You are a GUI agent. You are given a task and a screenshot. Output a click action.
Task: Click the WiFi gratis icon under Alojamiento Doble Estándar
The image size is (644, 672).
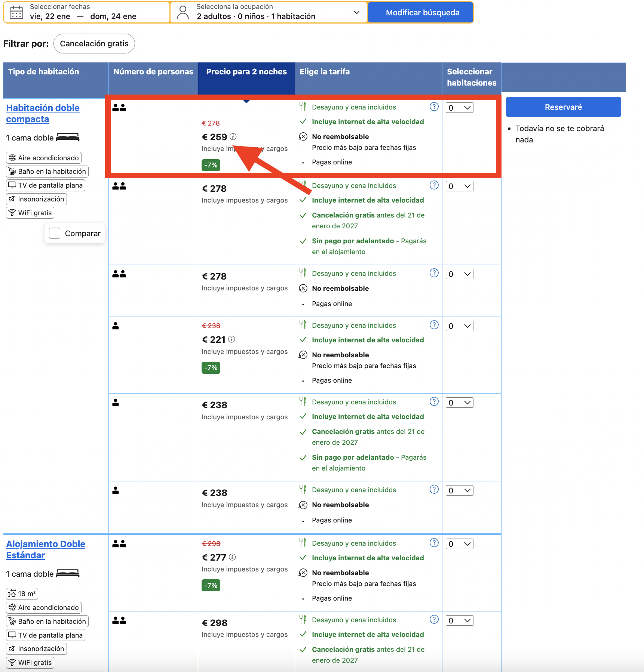pyautogui.click(x=12, y=663)
